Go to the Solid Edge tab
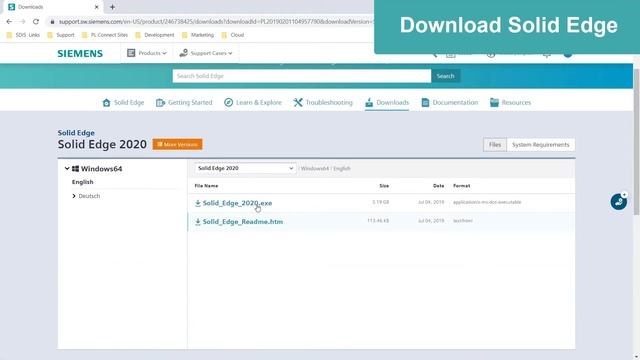The height and width of the screenshot is (360, 640). coord(123,102)
